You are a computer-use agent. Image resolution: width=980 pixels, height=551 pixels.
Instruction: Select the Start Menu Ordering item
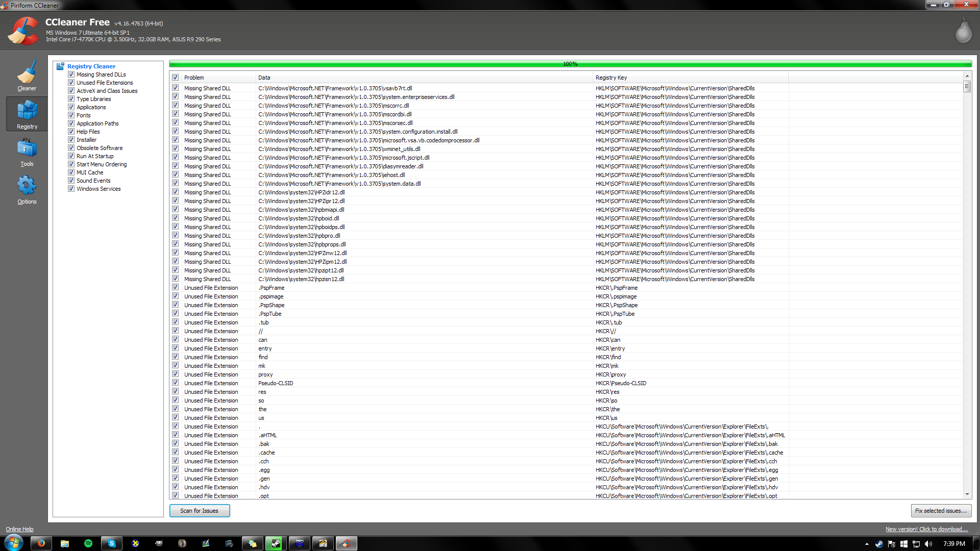click(102, 164)
